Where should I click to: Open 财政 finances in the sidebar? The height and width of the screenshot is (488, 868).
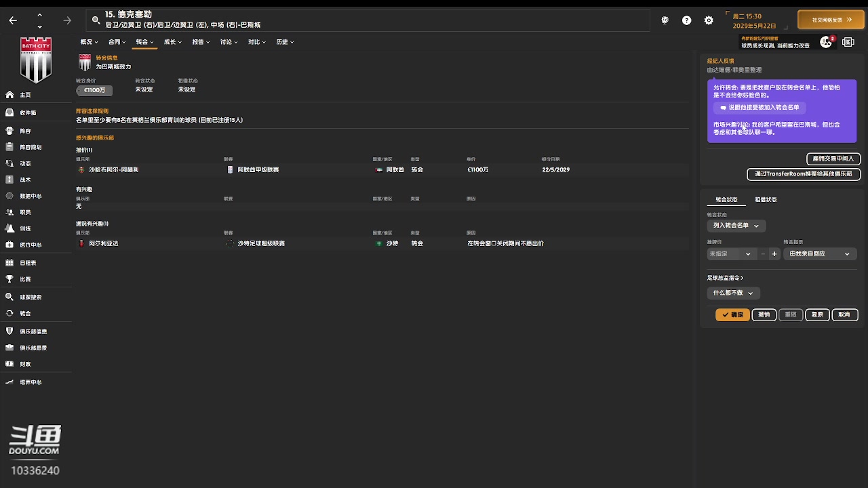tap(25, 364)
